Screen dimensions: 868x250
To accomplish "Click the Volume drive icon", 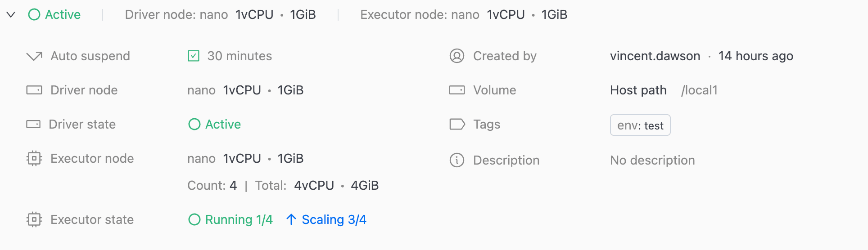I will (457, 90).
